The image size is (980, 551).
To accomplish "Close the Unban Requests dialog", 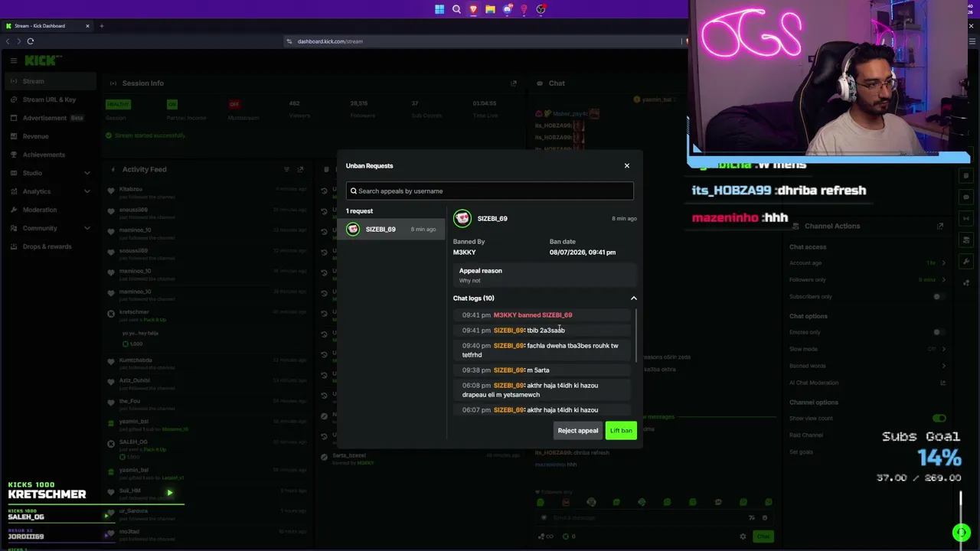I will click(626, 165).
